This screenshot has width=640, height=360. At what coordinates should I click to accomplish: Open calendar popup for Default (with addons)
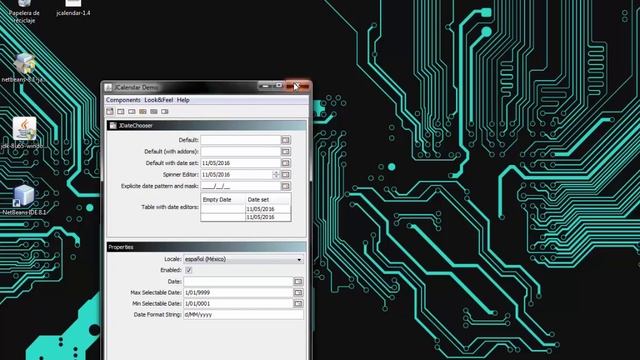pos(286,151)
